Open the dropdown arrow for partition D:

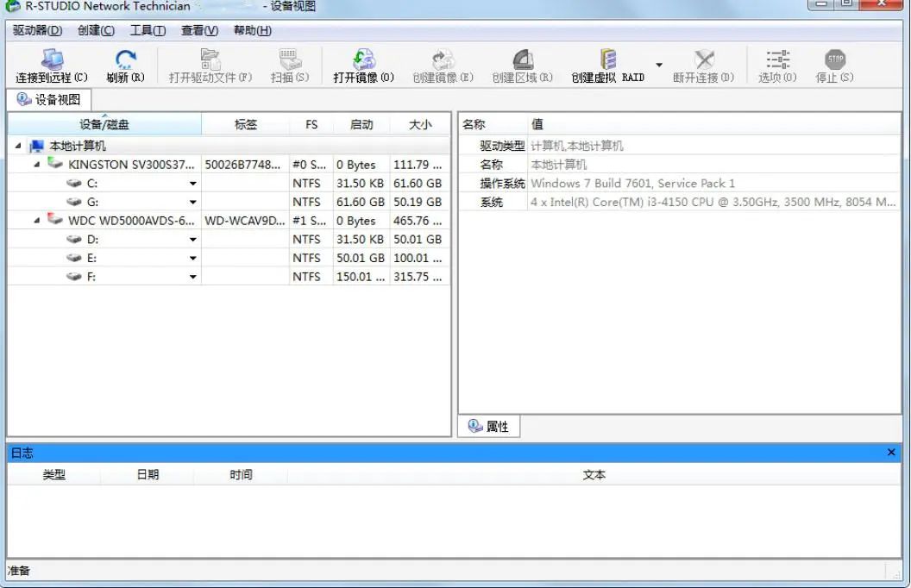tap(193, 239)
